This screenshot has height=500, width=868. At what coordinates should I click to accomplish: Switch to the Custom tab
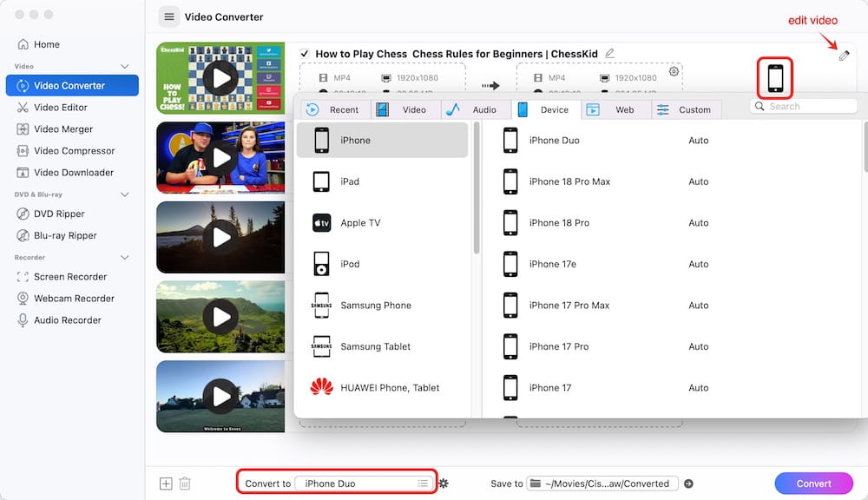pos(686,109)
